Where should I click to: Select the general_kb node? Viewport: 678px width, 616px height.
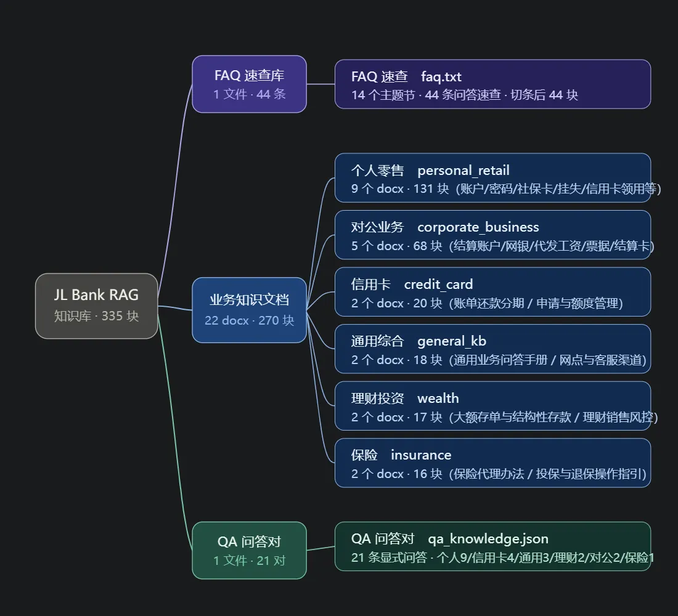[x=493, y=349]
